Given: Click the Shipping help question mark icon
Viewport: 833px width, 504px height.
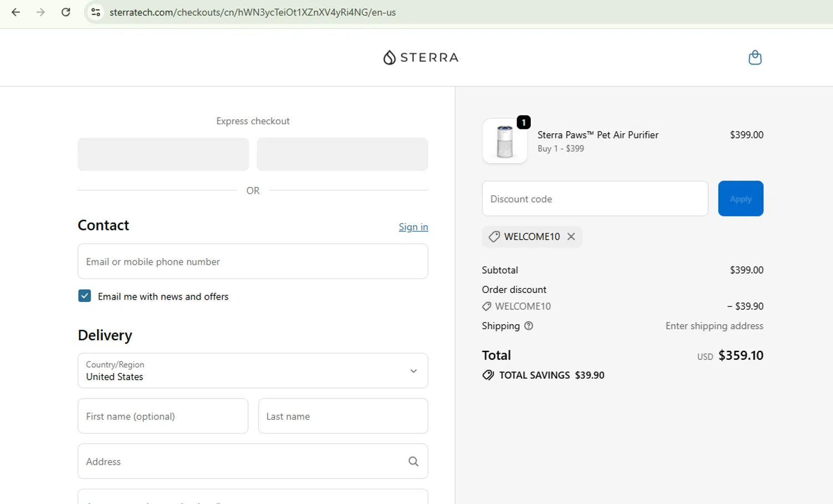Looking at the screenshot, I should [529, 326].
